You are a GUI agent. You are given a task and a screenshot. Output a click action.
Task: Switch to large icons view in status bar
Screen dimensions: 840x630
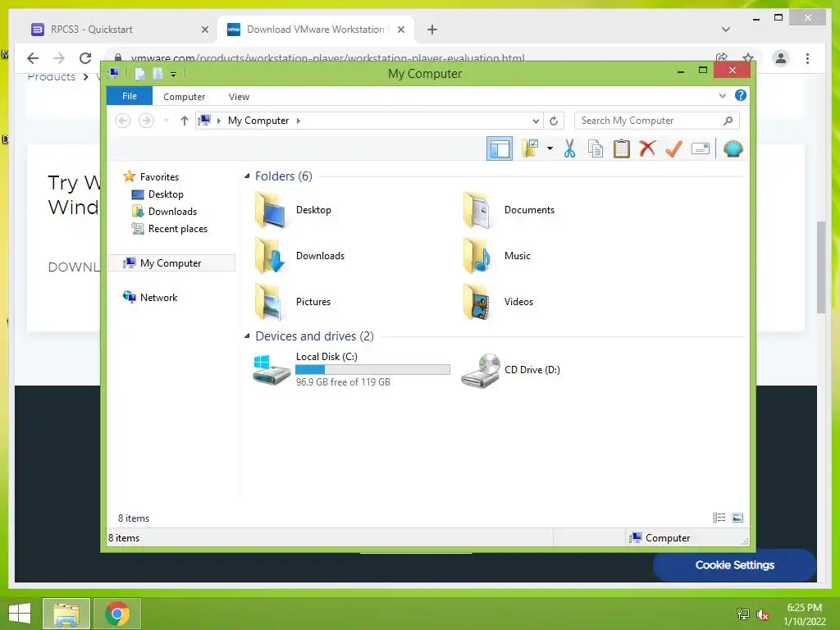737,518
